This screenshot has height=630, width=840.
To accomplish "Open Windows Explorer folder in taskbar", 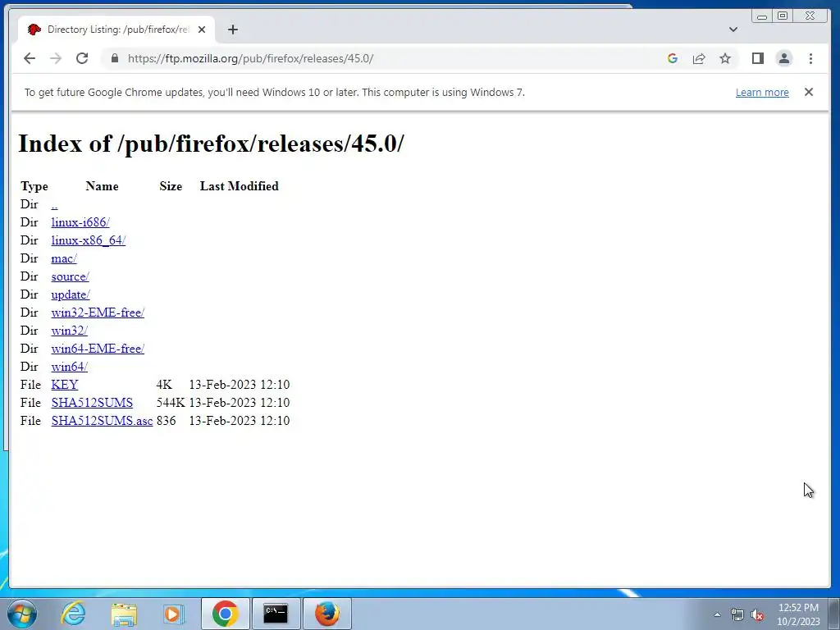I will coord(124,614).
